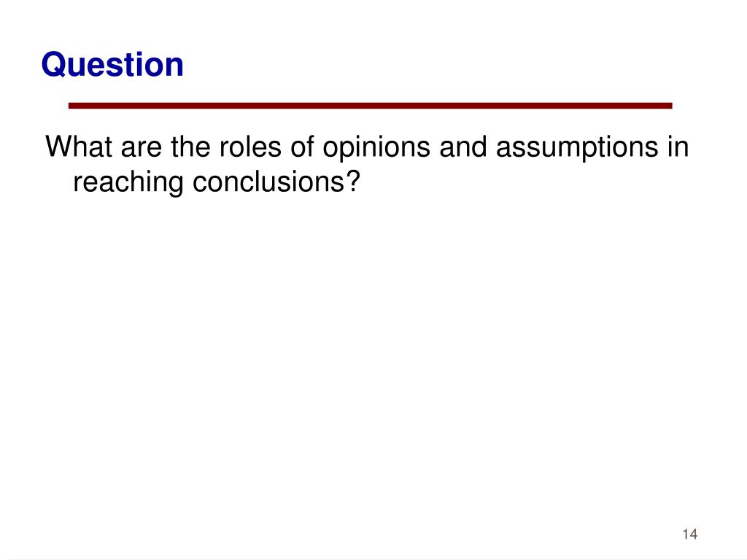747x560 pixels.
Task: Click the word 'in' ending the first line
Action: click(x=678, y=147)
